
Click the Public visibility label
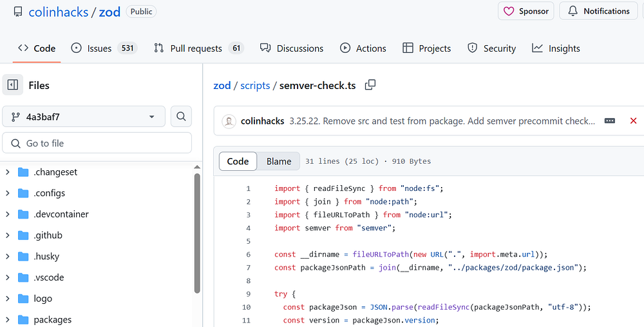[x=141, y=12]
